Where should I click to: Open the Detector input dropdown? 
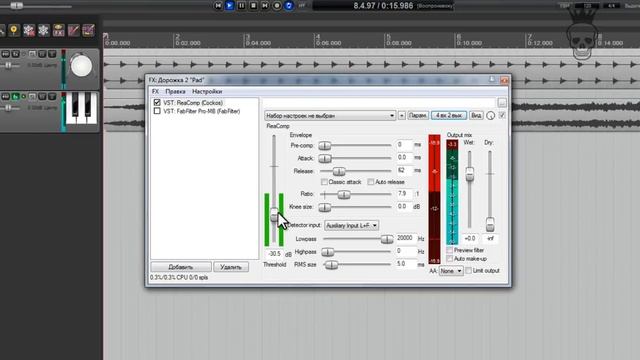(351, 225)
